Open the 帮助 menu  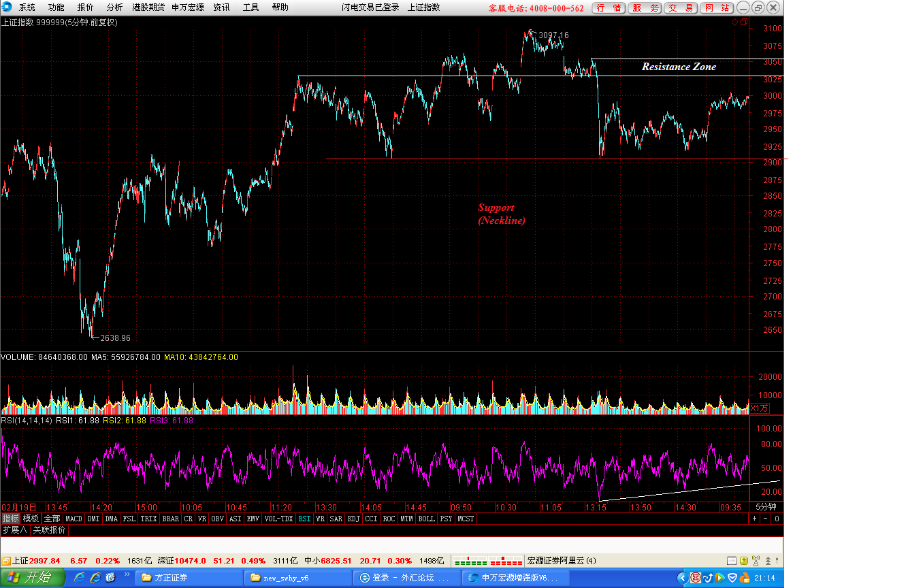(x=280, y=7)
